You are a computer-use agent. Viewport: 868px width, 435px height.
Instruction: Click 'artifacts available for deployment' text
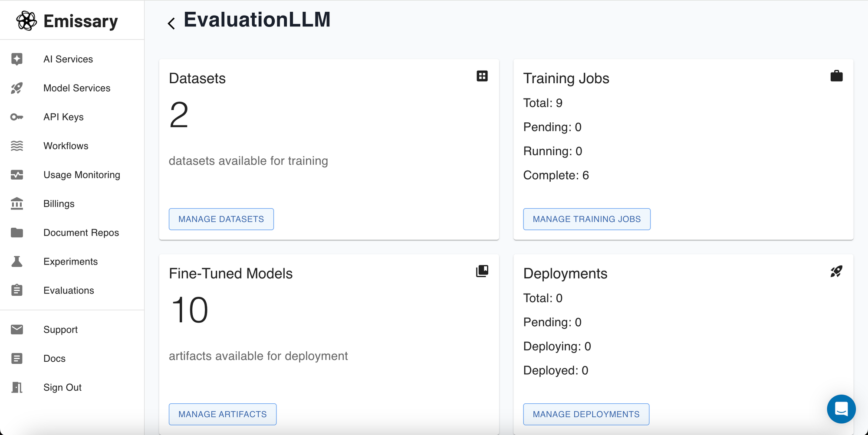[258, 356]
